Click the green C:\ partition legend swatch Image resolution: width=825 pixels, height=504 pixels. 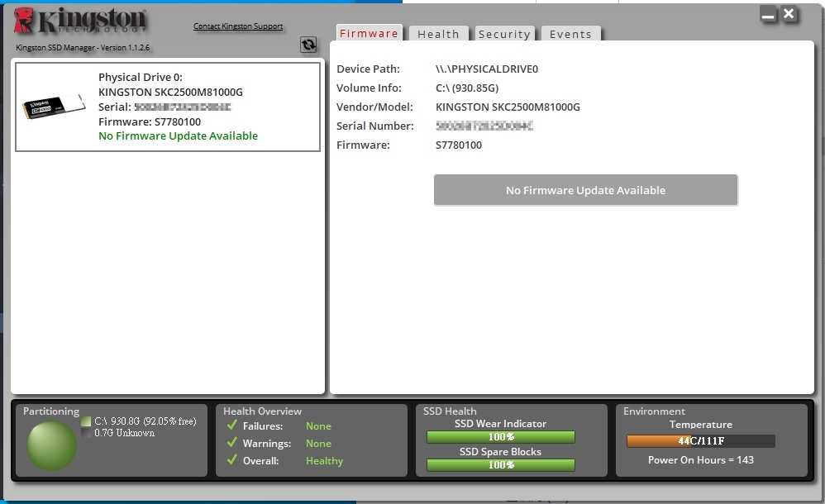point(86,421)
